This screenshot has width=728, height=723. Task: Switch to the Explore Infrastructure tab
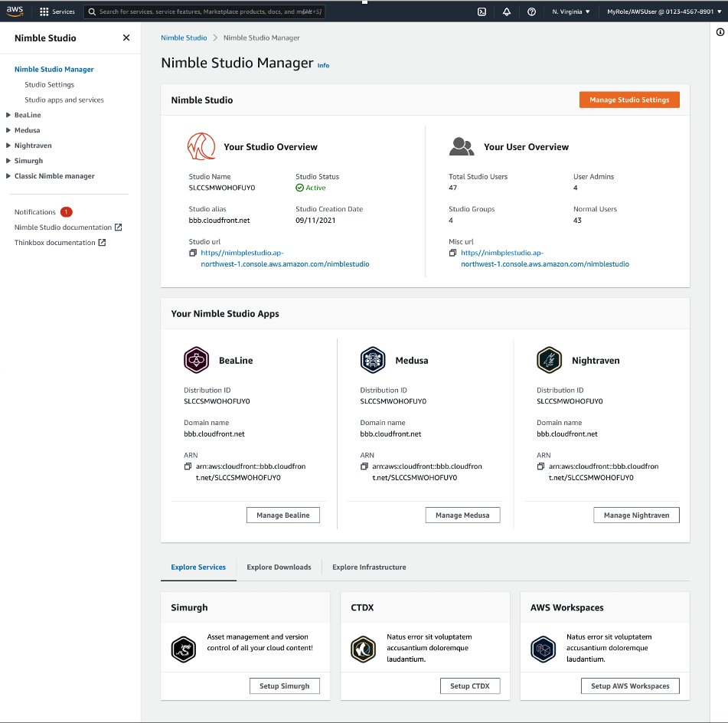coord(369,568)
